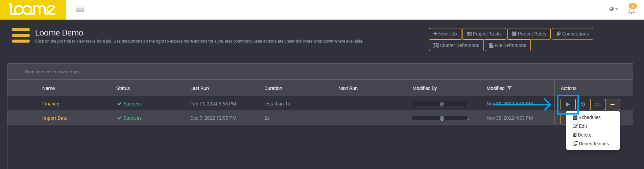This screenshot has width=644, height=169.
Task: Sort by Modified By column
Action: pos(425,88)
